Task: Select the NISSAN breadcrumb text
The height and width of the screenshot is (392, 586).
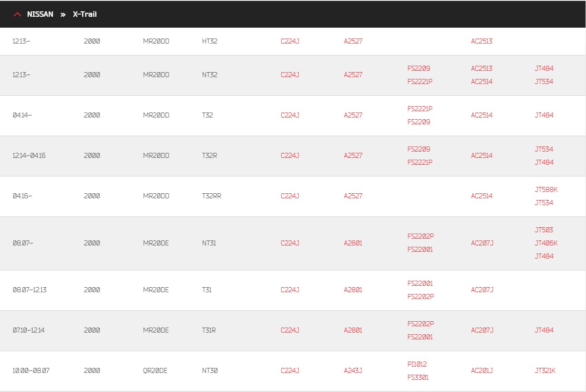Action: click(40, 15)
